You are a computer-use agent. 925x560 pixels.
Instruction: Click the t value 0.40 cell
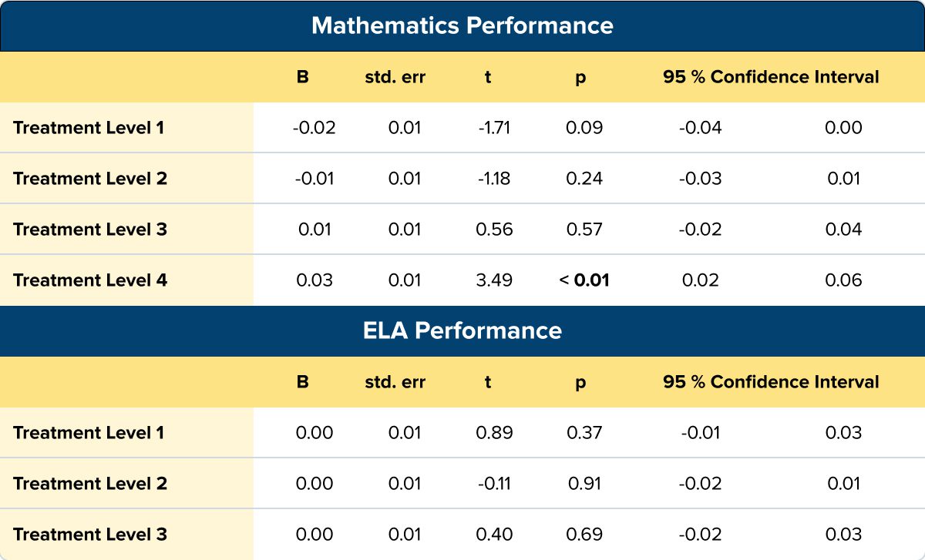pos(495,535)
